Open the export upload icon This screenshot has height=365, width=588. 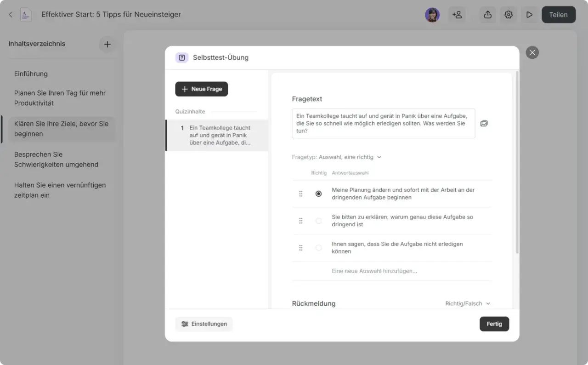point(488,15)
